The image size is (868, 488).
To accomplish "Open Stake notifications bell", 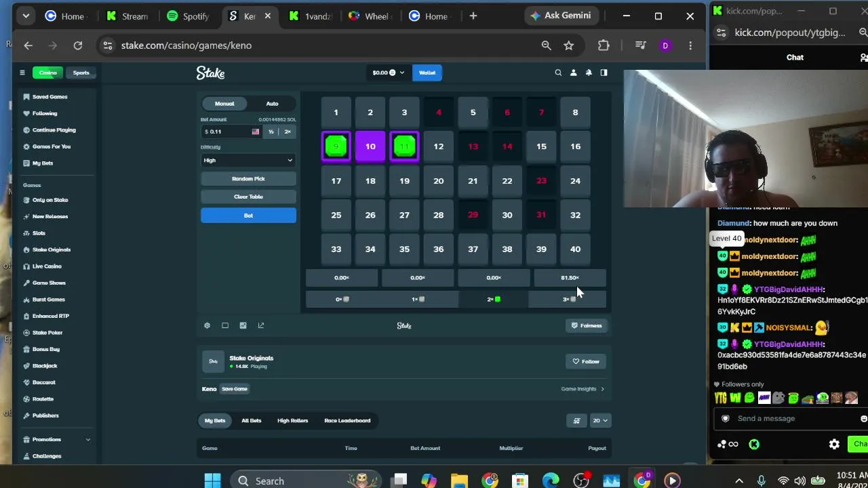I will 589,73.
